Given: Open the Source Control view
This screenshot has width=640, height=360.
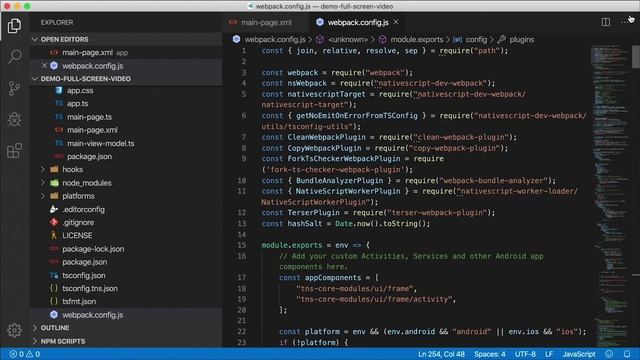Looking at the screenshot, I should 14,88.
